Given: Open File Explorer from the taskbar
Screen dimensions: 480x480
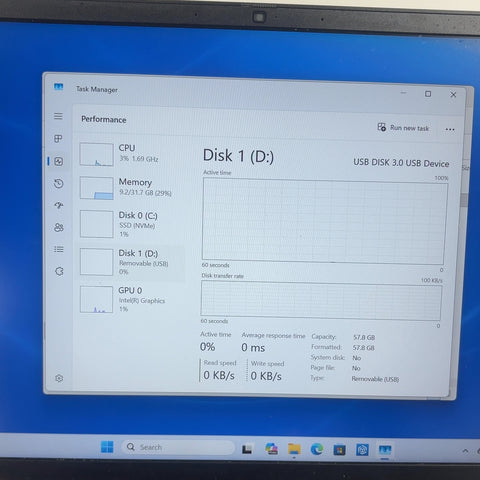Looking at the screenshot, I should (x=294, y=449).
